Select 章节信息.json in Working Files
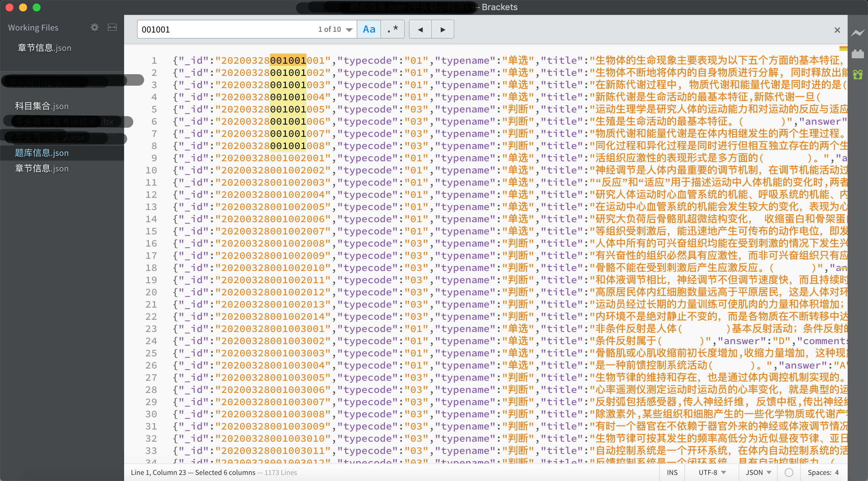 [x=44, y=48]
